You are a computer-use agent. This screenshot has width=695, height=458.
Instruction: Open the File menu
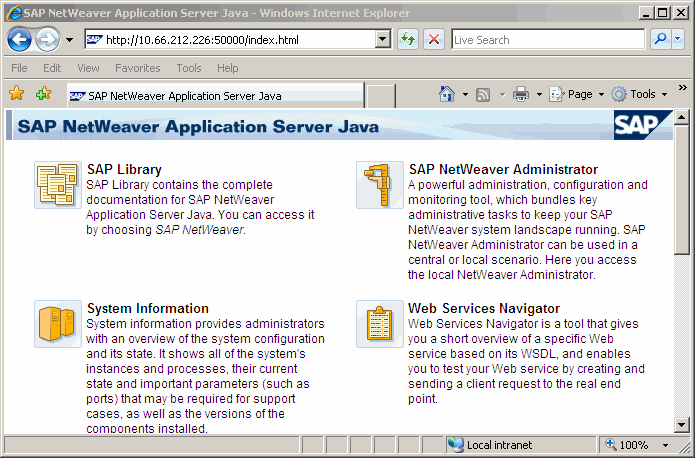19,68
